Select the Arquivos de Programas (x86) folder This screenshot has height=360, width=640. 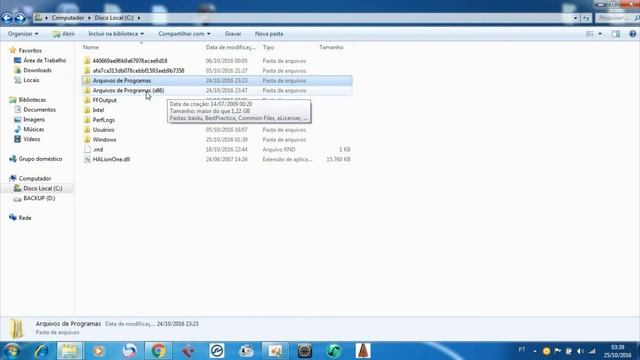217,90
